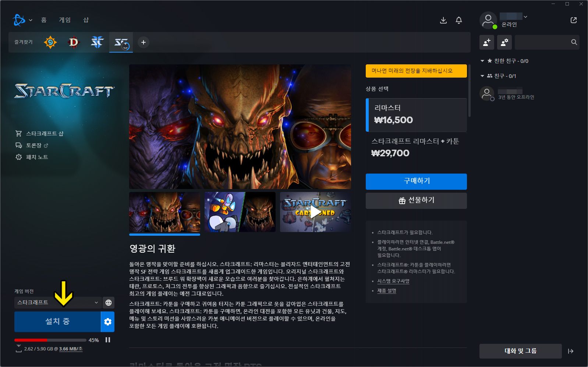This screenshot has height=367, width=588.
Task: Click the page vertical scrollbar
Action: (469, 91)
